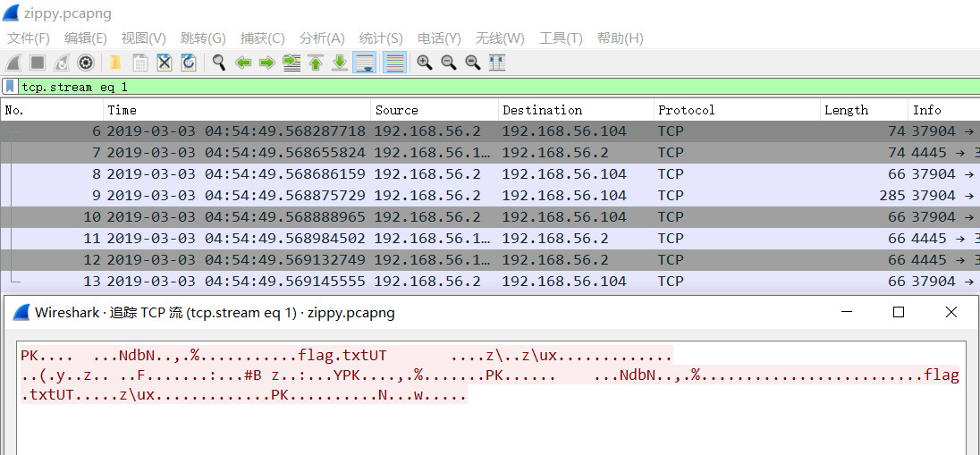Click the tcp.stream eq 1 filter field
Viewport: 980px width, 455px height.
click(499, 87)
